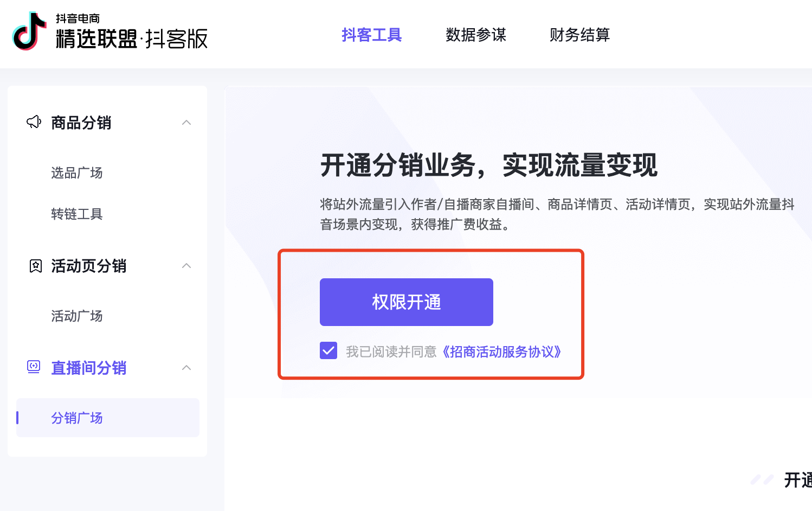This screenshot has width=812, height=511.
Task: Open the 财务结算 tab
Action: [x=580, y=35]
